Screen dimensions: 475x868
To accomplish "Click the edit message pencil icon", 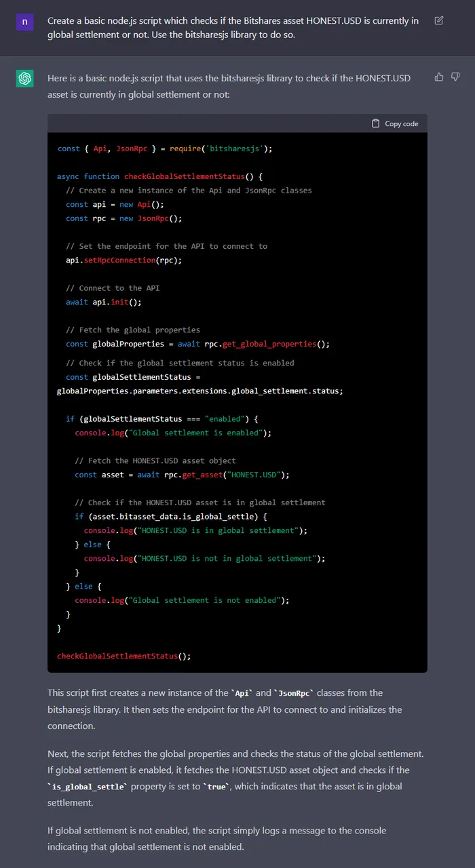I will pos(439,20).
